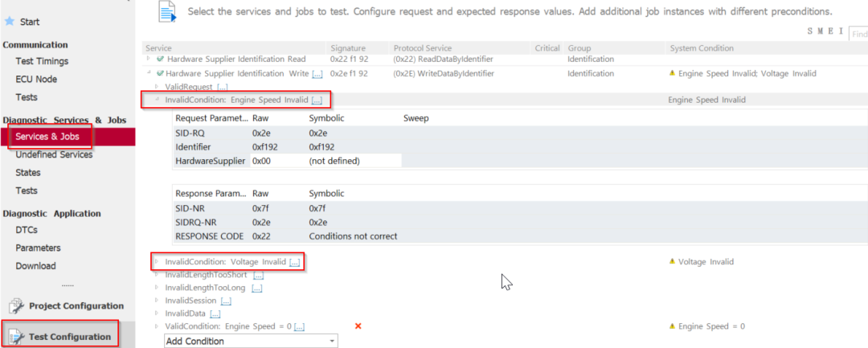
Task: Click the red X on ValidCondition row
Action: click(x=358, y=326)
